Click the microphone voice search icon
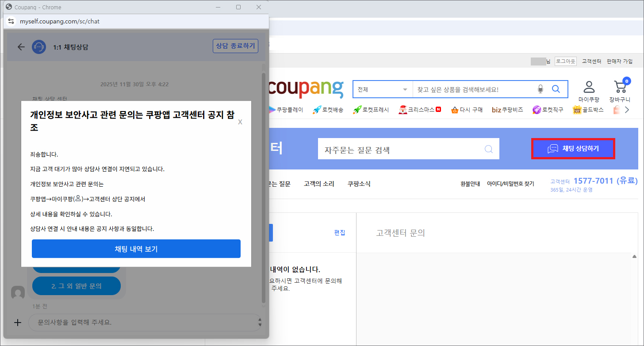The height and width of the screenshot is (346, 644). [540, 89]
